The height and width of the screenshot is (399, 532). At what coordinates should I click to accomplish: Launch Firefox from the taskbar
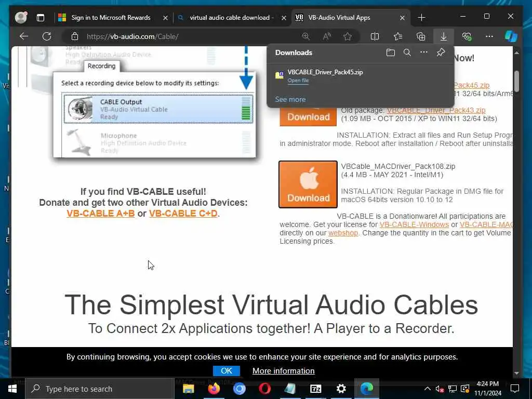214,389
